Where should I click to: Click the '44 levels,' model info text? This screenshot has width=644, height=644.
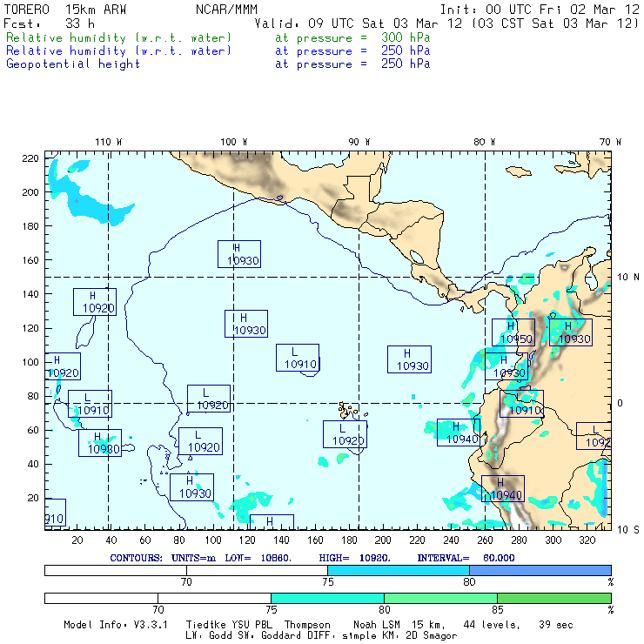(x=492, y=625)
